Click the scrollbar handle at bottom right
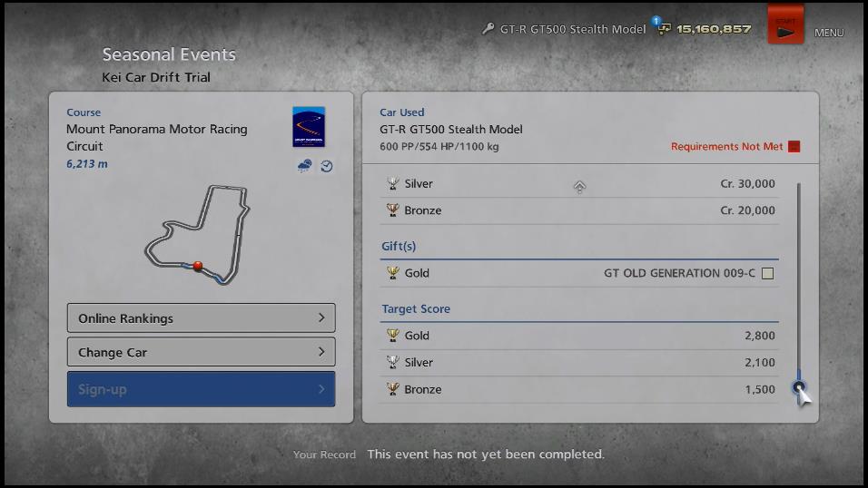The width and height of the screenshot is (868, 488). [798, 387]
